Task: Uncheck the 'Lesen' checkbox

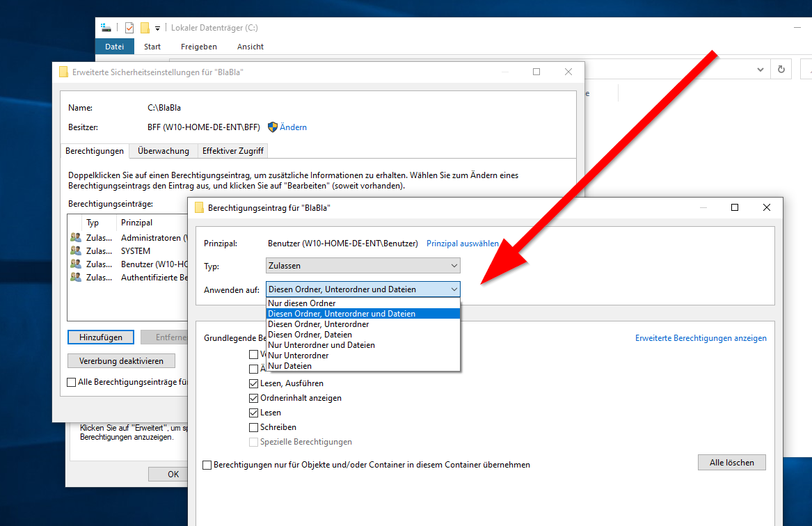Action: [x=254, y=413]
